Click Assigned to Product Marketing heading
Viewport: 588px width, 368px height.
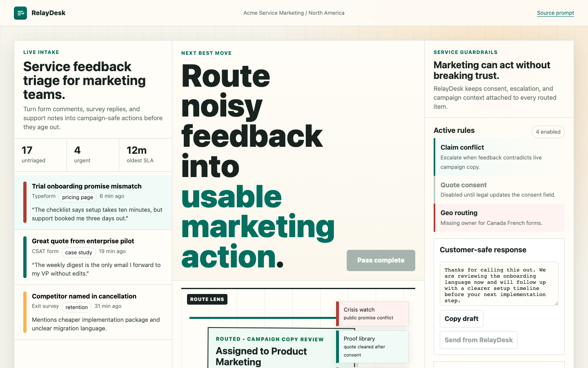coord(261,357)
